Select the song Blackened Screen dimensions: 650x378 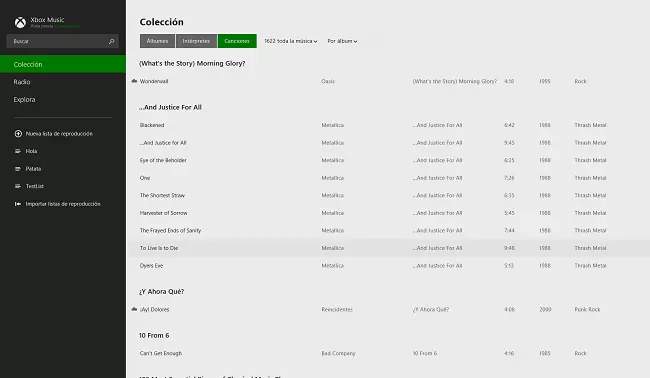pyautogui.click(x=152, y=125)
